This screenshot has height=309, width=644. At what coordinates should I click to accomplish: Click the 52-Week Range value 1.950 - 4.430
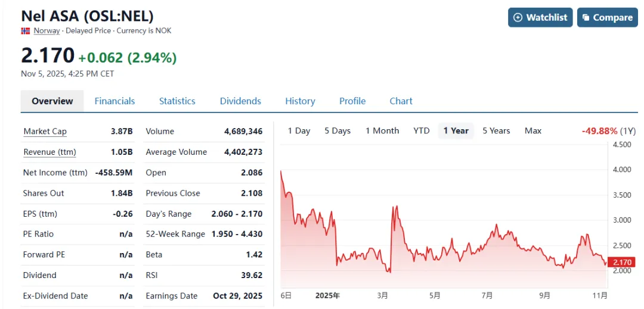(237, 234)
